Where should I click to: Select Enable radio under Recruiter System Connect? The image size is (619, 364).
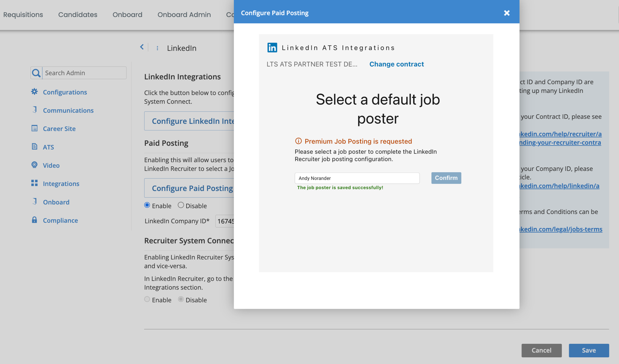pos(147,299)
